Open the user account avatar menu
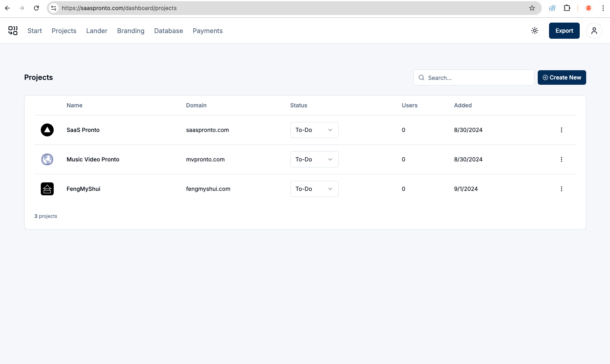Screen dimensions: 610x364 click(x=594, y=31)
